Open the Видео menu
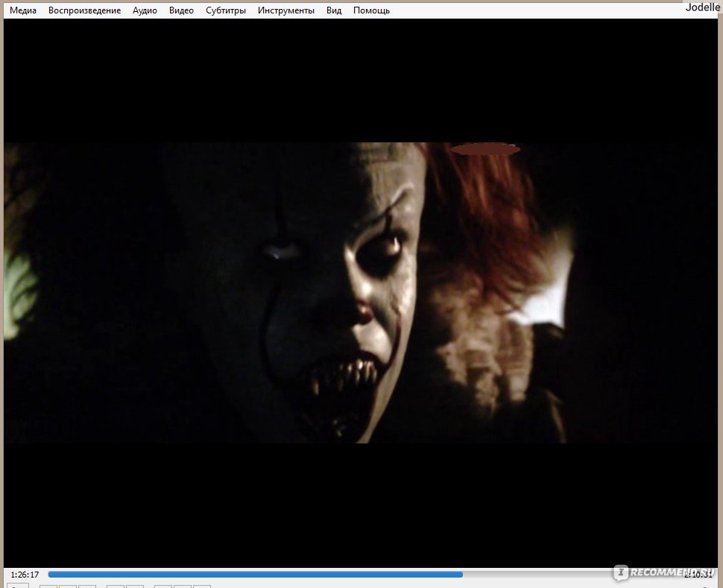The image size is (723, 588). pyautogui.click(x=181, y=10)
